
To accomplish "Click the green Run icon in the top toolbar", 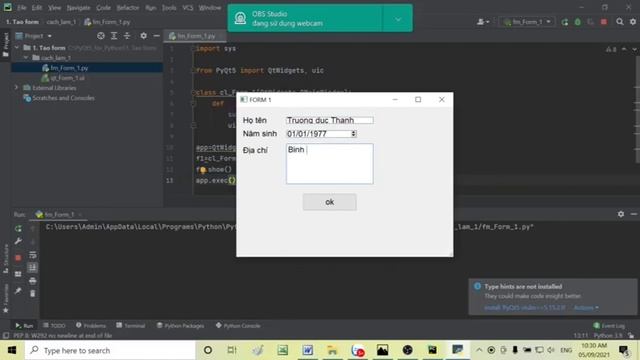I will [565, 22].
